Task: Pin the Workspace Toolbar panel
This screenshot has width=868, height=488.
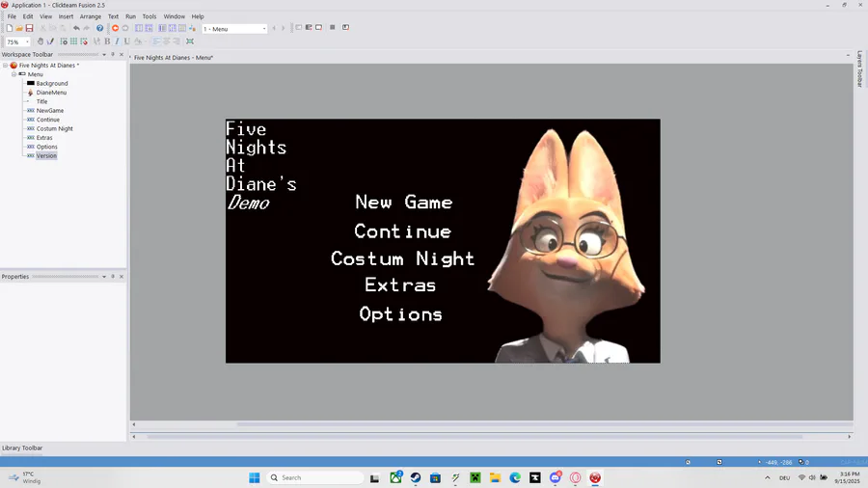Action: (x=113, y=54)
